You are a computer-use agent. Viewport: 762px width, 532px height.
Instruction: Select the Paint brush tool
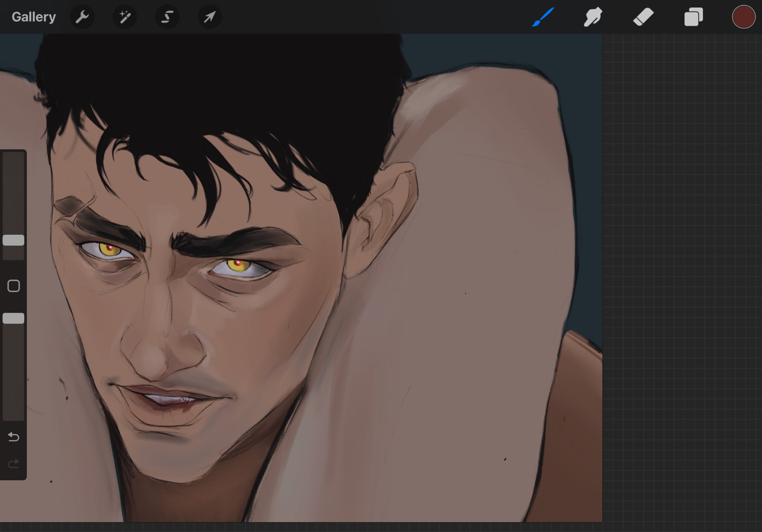tap(543, 17)
